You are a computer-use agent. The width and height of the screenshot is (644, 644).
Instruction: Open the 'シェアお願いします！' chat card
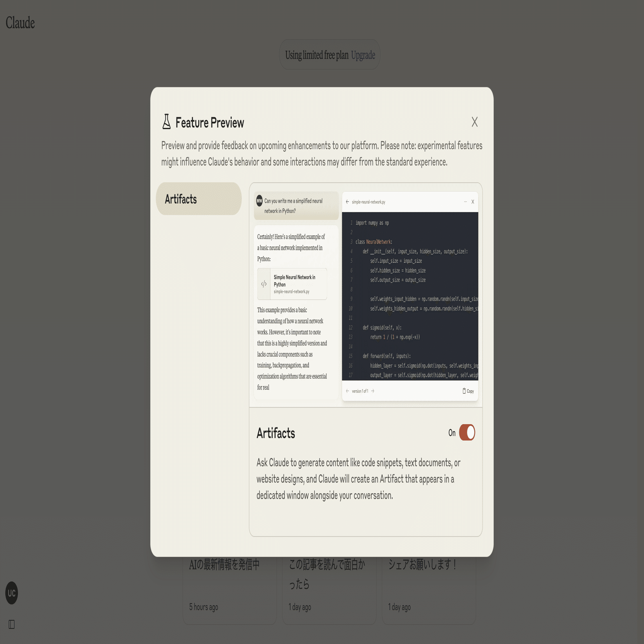(x=429, y=590)
